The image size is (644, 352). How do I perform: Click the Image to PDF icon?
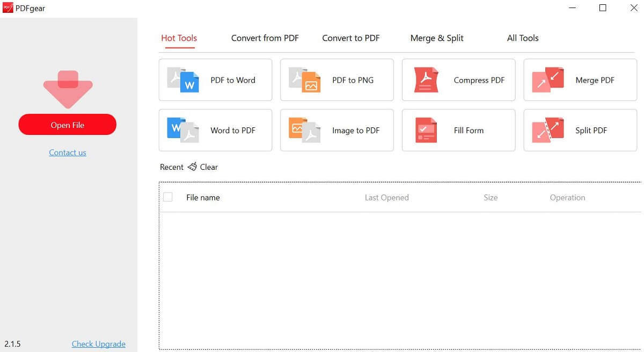(305, 130)
